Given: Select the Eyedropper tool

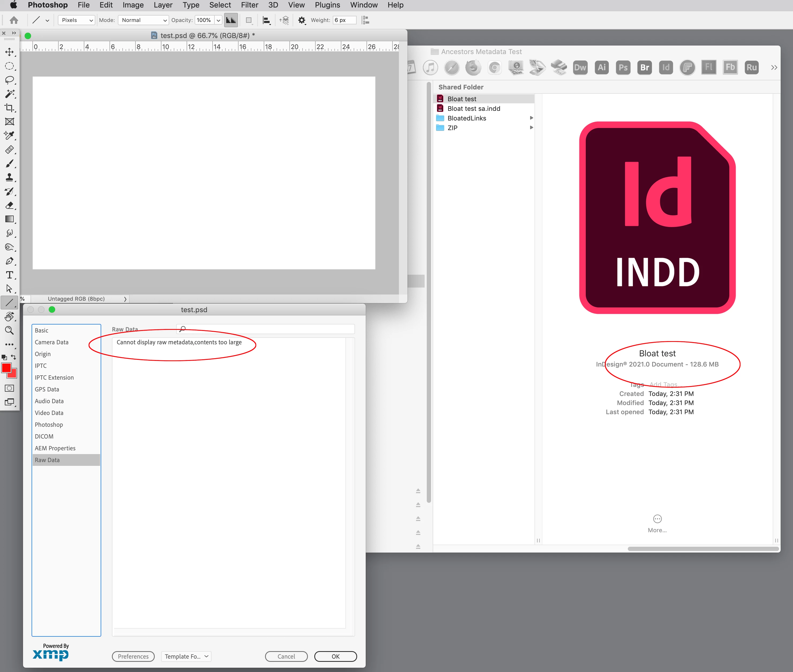Looking at the screenshot, I should click(x=10, y=136).
